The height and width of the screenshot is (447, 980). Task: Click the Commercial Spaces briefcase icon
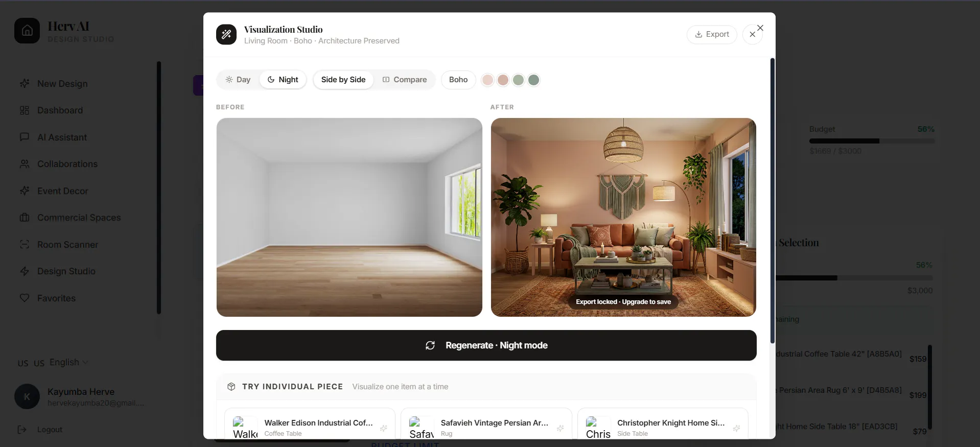point(25,218)
